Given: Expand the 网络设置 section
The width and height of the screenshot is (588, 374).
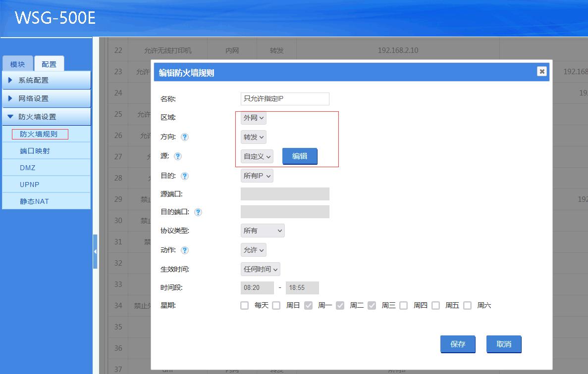Looking at the screenshot, I should [x=11, y=98].
